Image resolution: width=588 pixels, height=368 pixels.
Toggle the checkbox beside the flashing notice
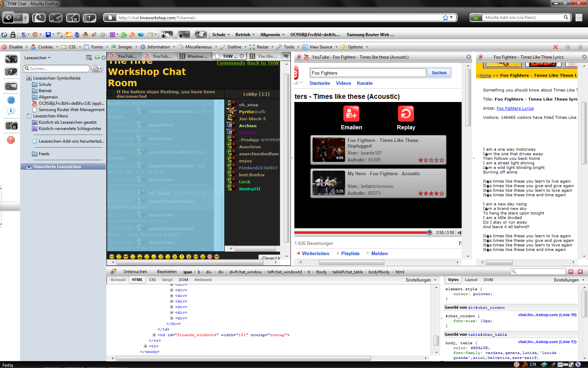pos(109,94)
